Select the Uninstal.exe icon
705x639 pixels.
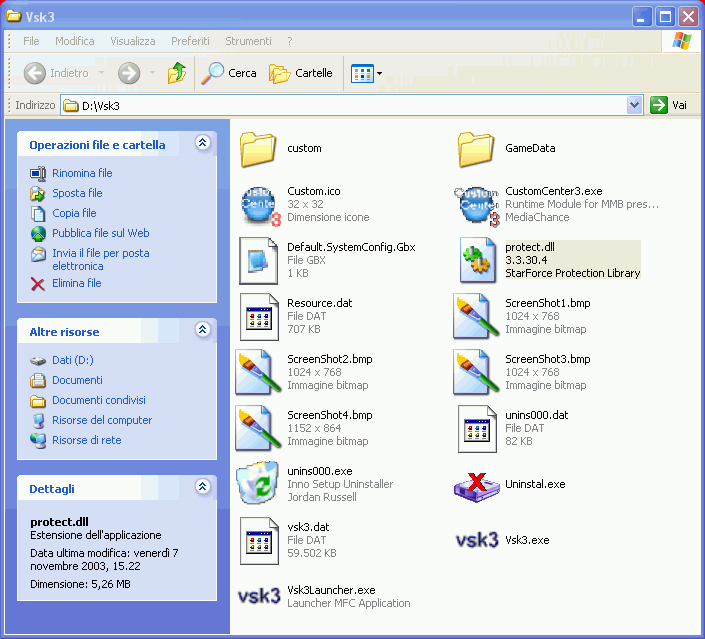pos(477,487)
